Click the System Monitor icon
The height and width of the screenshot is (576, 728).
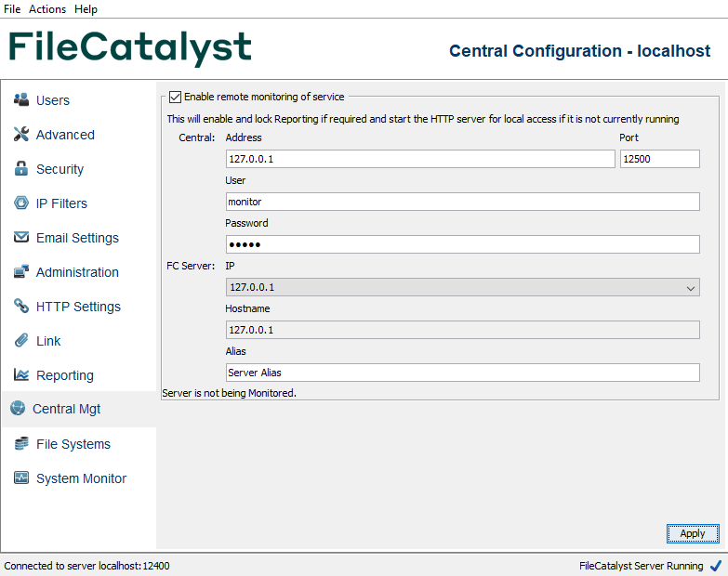(x=21, y=478)
